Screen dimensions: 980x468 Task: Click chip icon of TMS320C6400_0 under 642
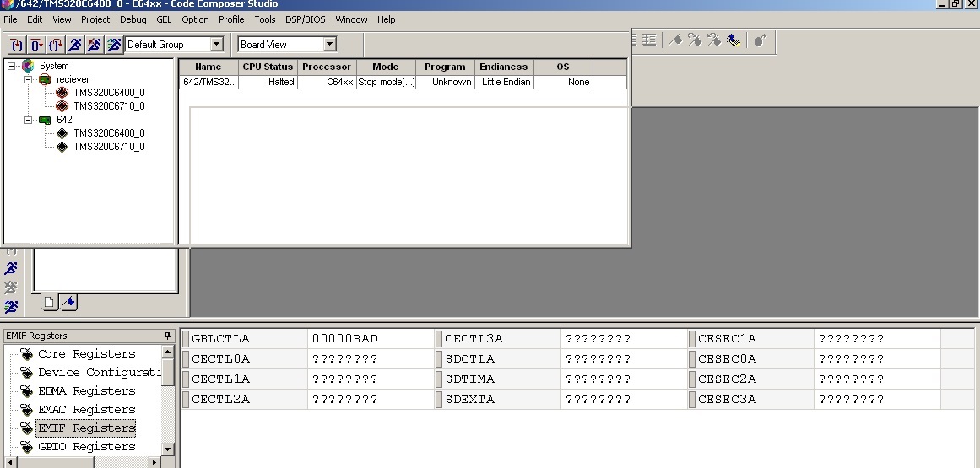(x=62, y=133)
